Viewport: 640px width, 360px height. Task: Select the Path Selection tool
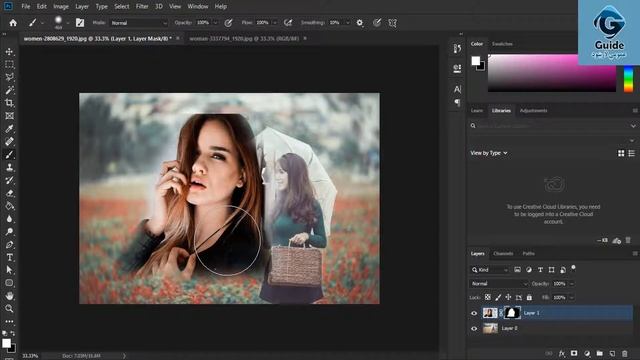point(9,270)
